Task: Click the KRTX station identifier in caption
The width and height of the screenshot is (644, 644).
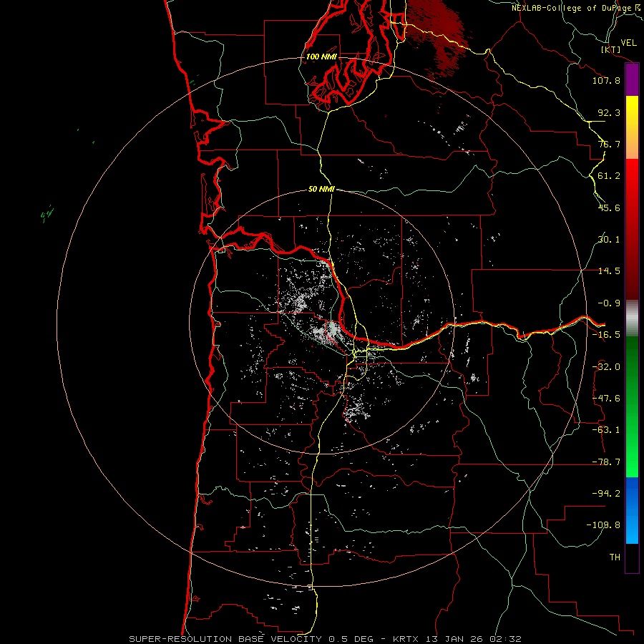Action: (x=406, y=639)
